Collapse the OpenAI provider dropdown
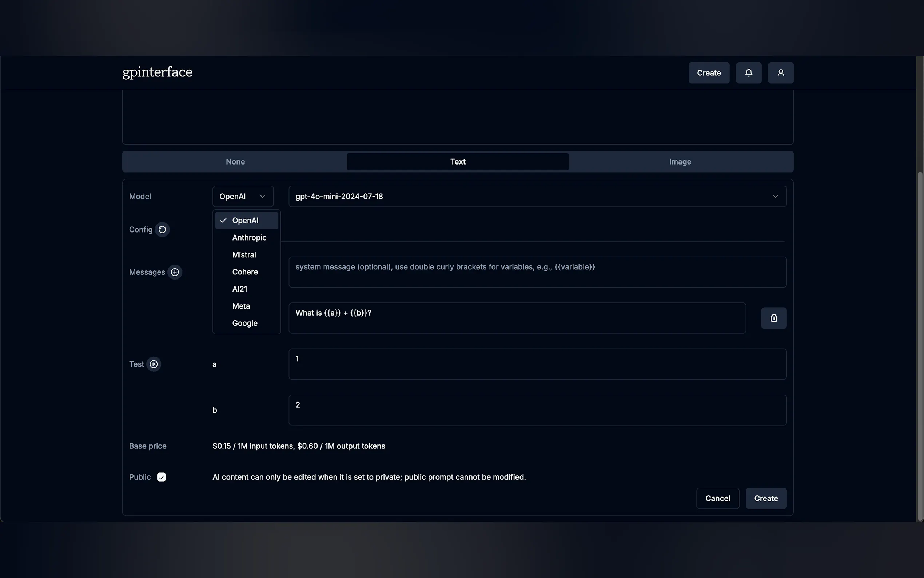This screenshot has width=924, height=578. [x=243, y=197]
